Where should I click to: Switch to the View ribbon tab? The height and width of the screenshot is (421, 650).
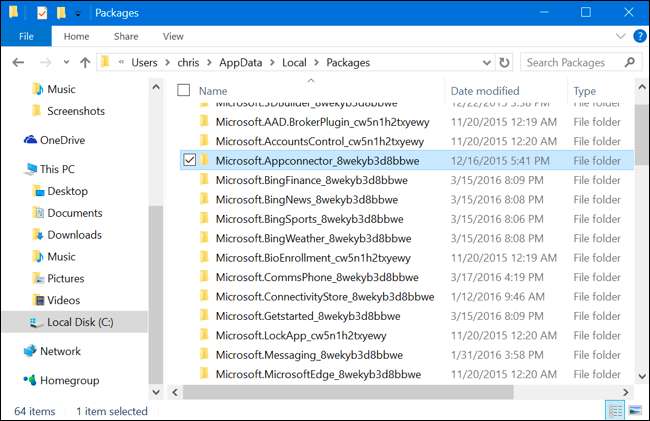173,36
